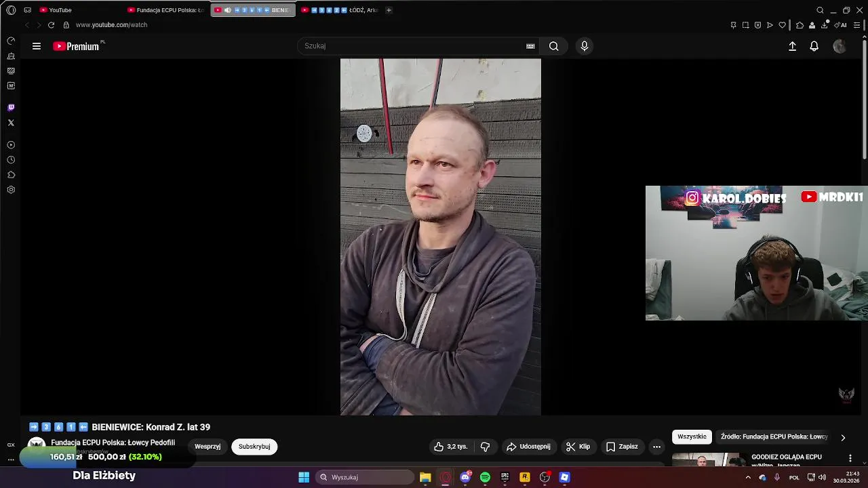Open the sidebar settings gear
The height and width of the screenshot is (488, 868).
11,190
